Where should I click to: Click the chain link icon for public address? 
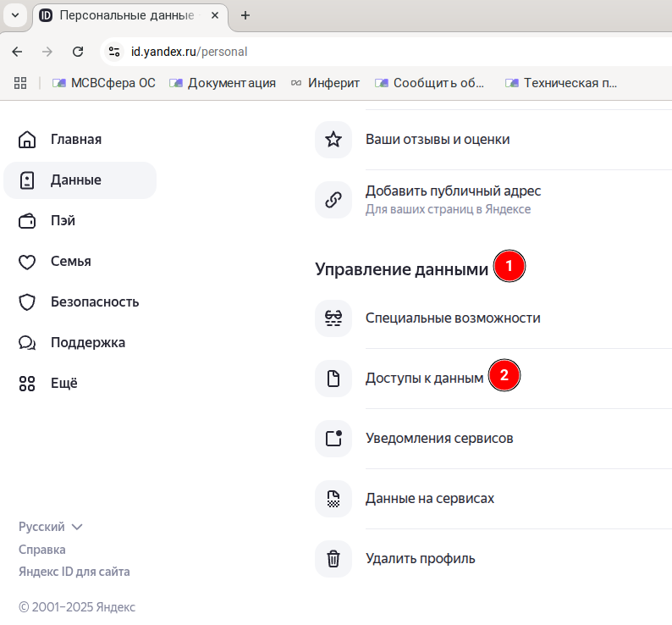click(333, 200)
